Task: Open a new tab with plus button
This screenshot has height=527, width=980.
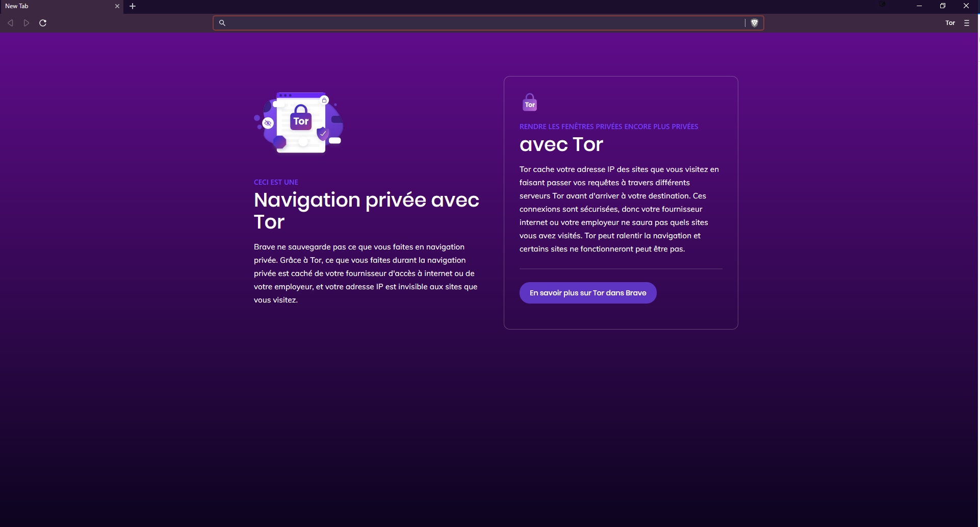Action: click(133, 6)
